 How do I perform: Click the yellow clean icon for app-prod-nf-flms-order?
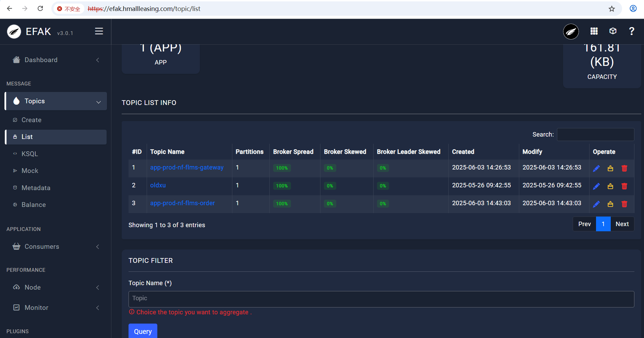click(610, 204)
